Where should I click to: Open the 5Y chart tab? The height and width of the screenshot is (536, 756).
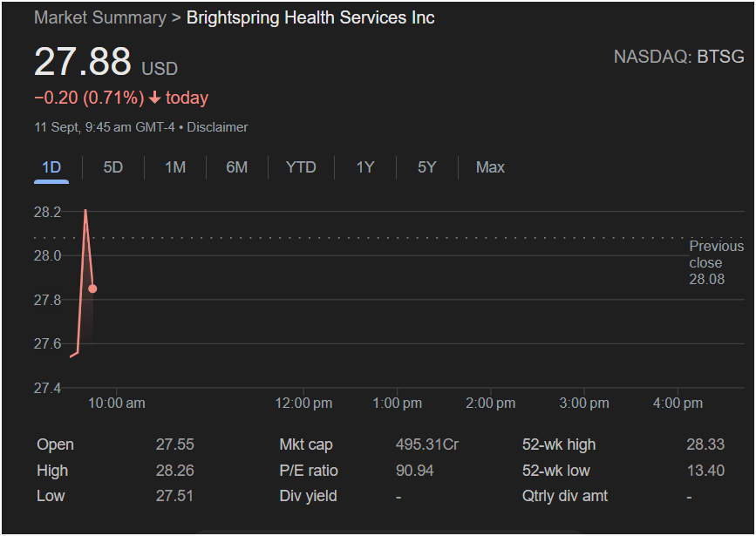[x=426, y=167]
